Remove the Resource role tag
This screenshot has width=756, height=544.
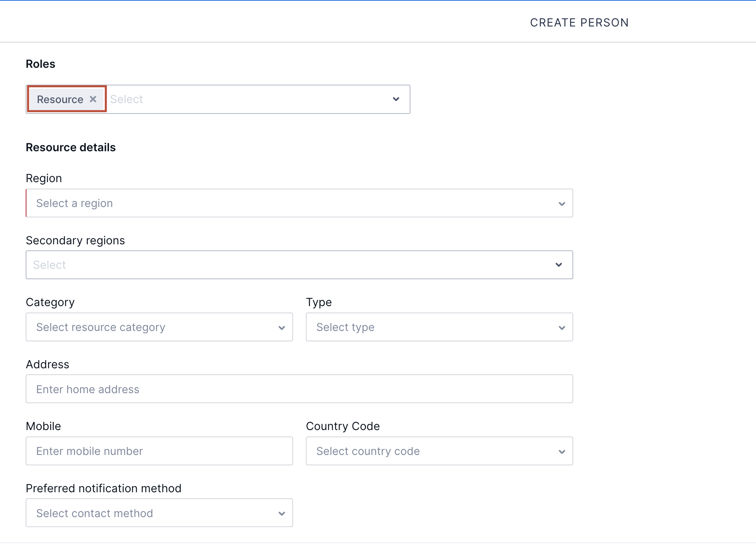(x=93, y=99)
